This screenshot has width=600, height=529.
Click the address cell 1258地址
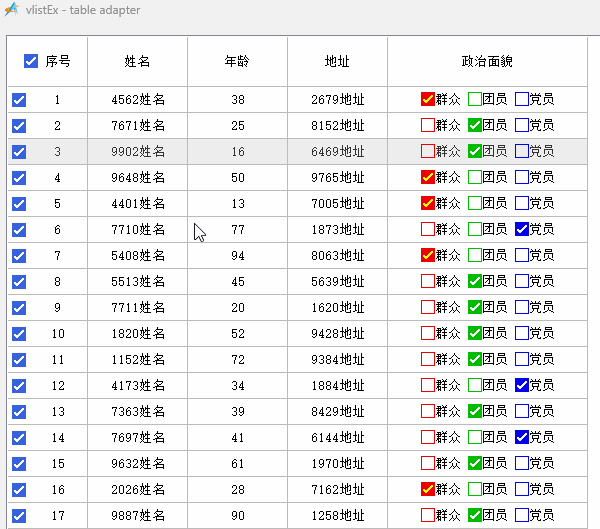[x=337, y=516]
